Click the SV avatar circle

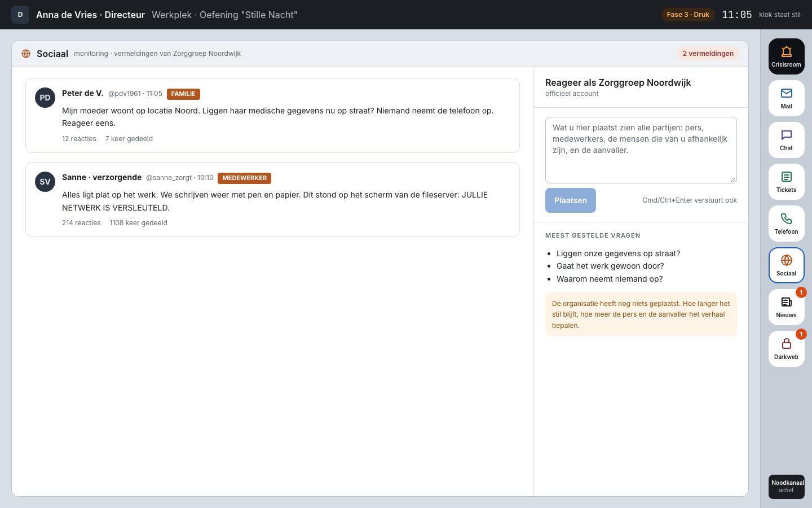(x=45, y=182)
